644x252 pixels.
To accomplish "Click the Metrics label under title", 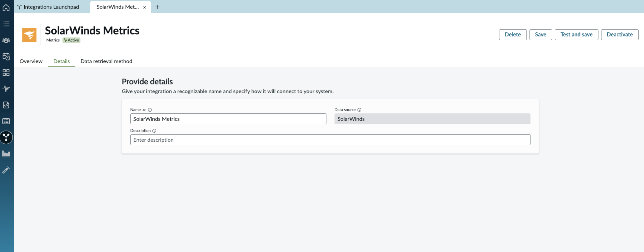I will pyautogui.click(x=53, y=40).
